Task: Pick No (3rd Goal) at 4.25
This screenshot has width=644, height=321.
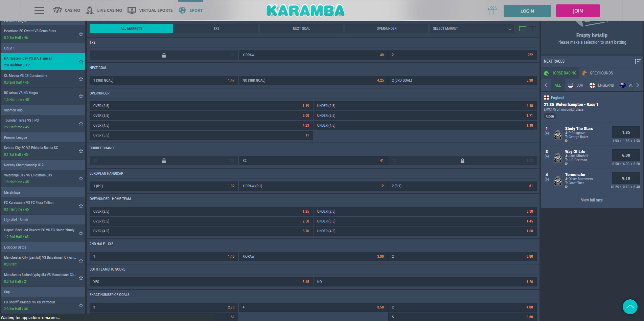Action: point(313,80)
